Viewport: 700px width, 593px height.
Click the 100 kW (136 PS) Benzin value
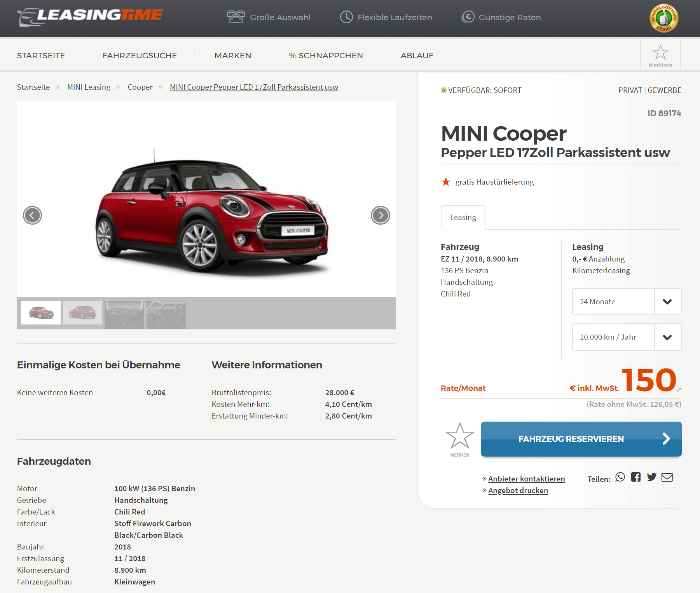[155, 488]
